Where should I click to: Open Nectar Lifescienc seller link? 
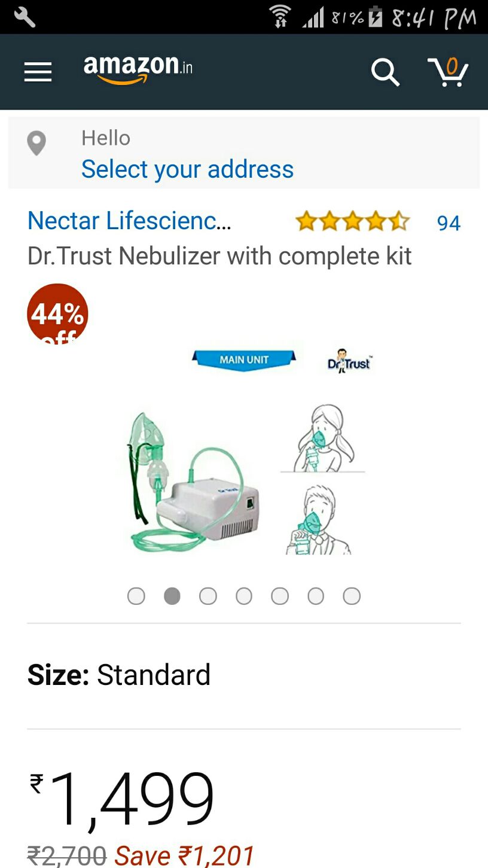click(x=129, y=221)
